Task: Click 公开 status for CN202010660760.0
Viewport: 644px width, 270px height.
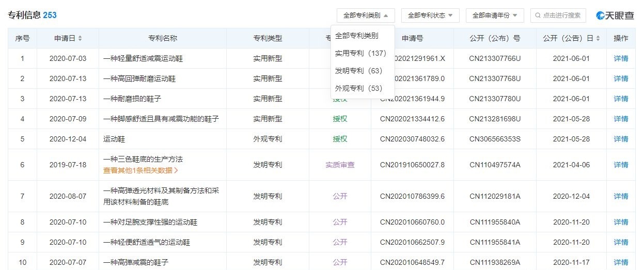Action: coord(340,222)
